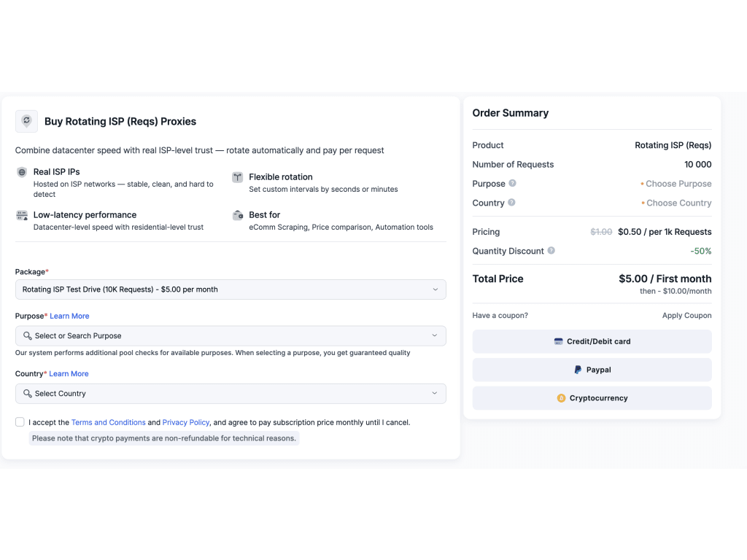Click the Flexible rotation icon
Viewport: 747px width, 560px height.
pyautogui.click(x=237, y=177)
